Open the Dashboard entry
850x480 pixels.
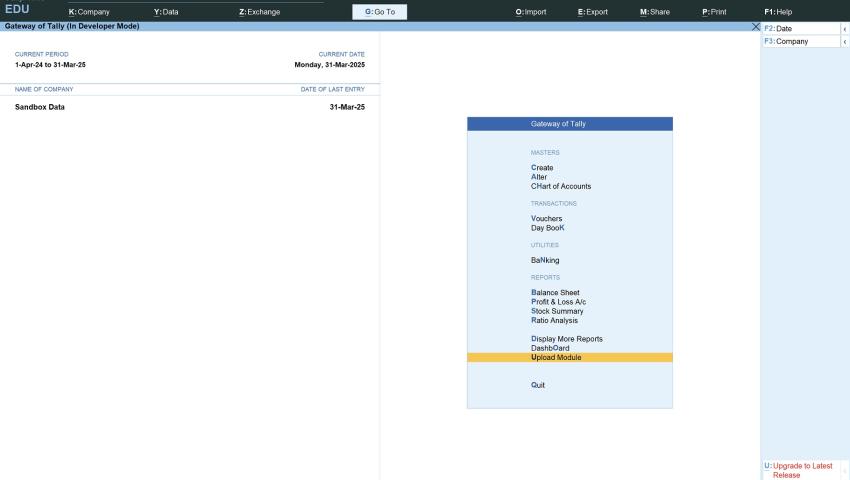tap(550, 348)
